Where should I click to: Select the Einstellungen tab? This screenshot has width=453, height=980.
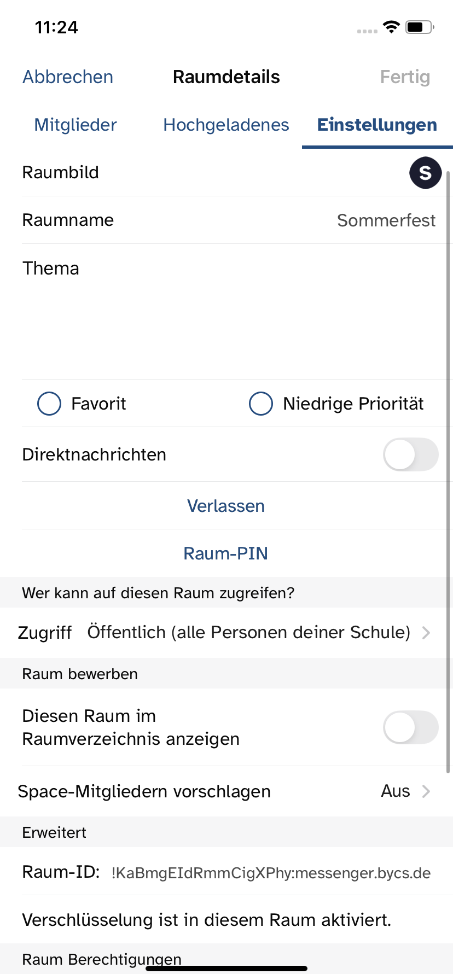377,125
